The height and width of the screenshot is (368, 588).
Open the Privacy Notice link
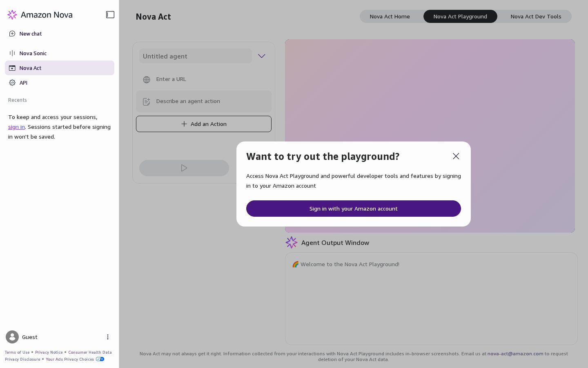tap(49, 352)
